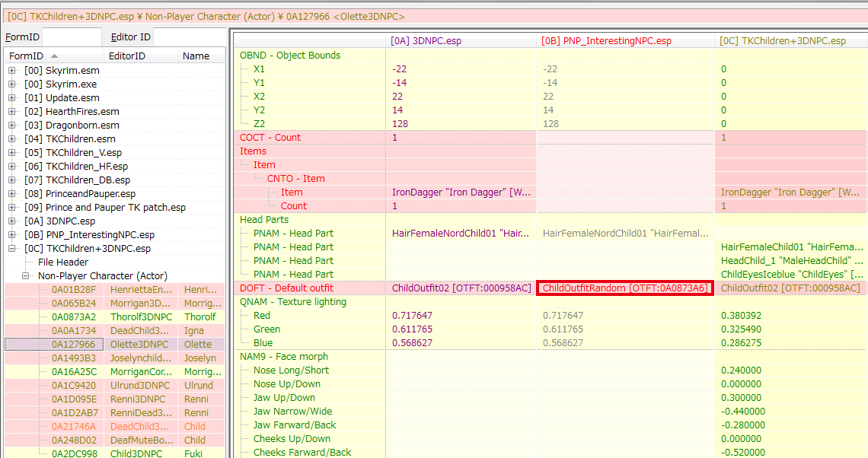
Task: Collapse the [0C] TKChildren+3DNPC.esp node
Action: click(x=11, y=248)
